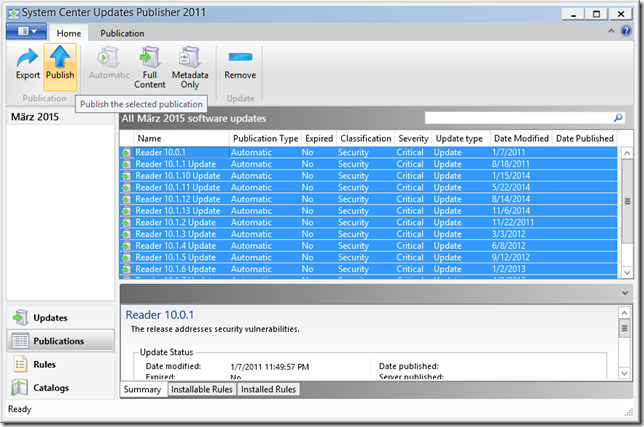The image size is (644, 427).
Task: Select the Reader 10.1.13 Update name
Action: point(178,211)
